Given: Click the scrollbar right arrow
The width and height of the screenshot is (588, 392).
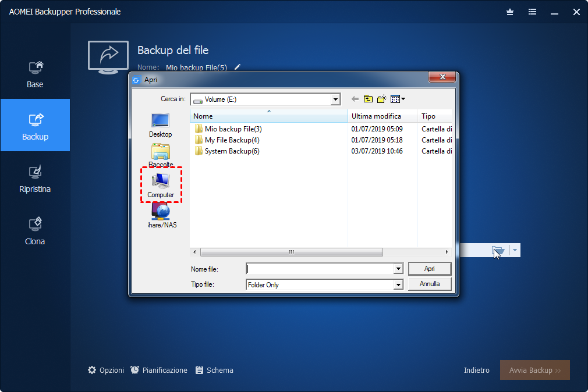Looking at the screenshot, I should point(447,252).
